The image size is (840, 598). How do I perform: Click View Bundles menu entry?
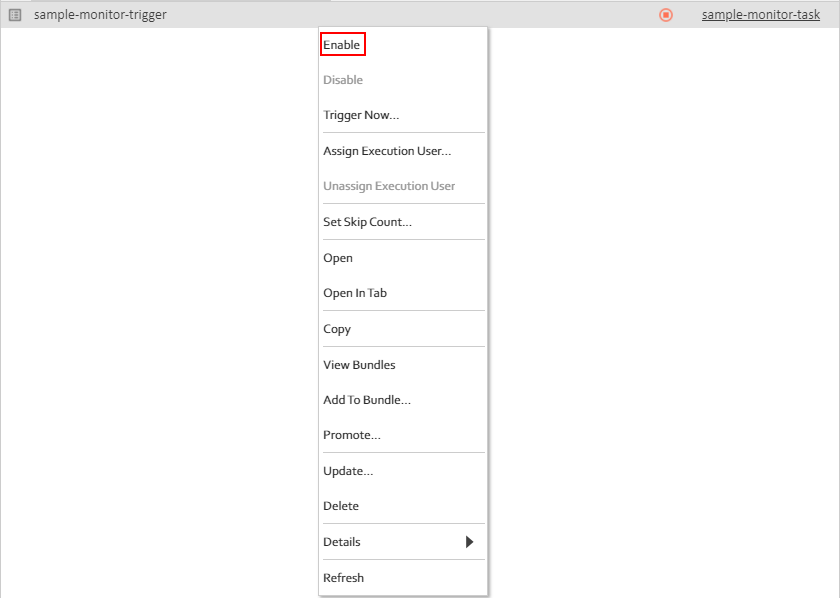pyautogui.click(x=359, y=365)
